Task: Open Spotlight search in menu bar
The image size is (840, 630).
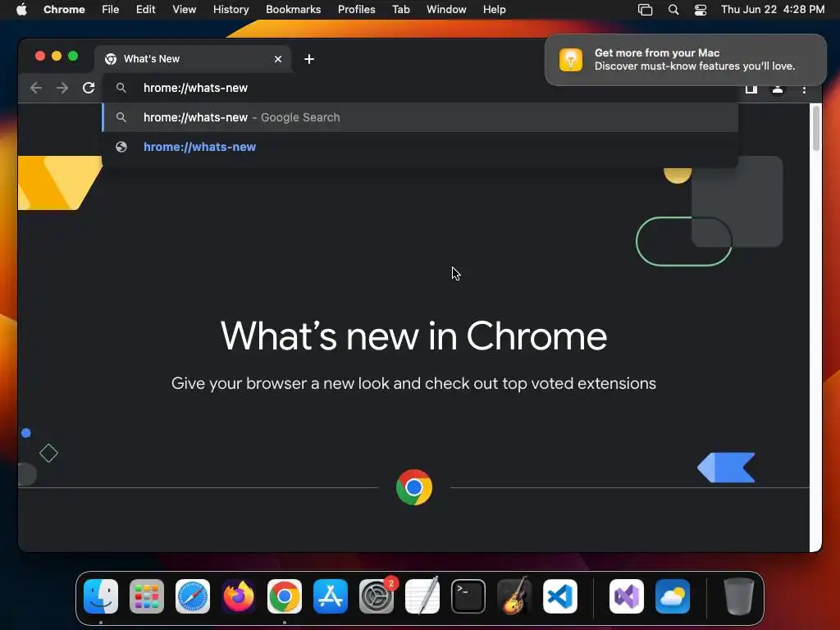Action: tap(673, 10)
